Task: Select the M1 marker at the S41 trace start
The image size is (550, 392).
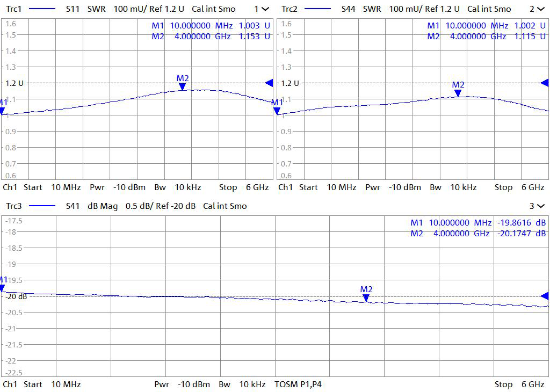Action: point(3,288)
